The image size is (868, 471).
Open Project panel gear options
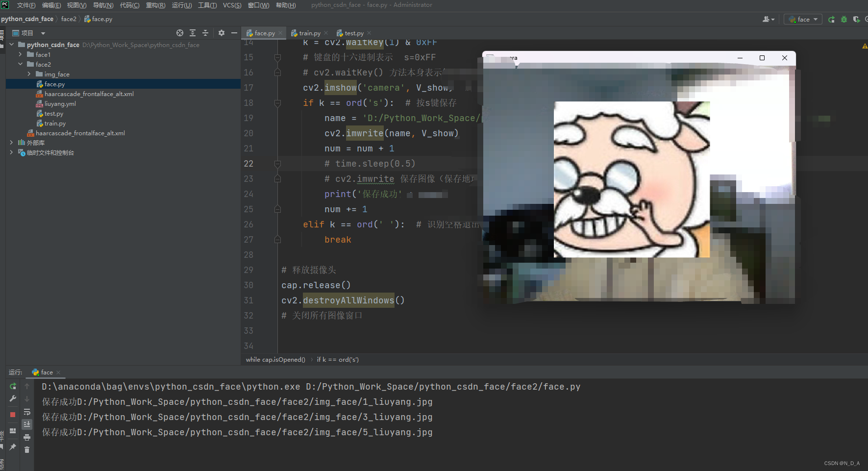pyautogui.click(x=222, y=33)
